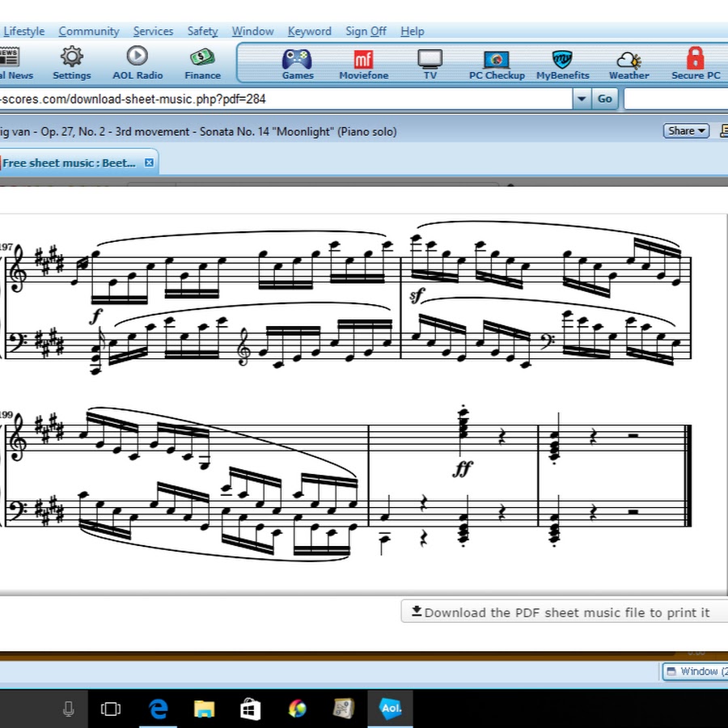Viewport: 728px width, 728px height.
Task: Click the ff dynamic marking in the score
Action: [463, 468]
